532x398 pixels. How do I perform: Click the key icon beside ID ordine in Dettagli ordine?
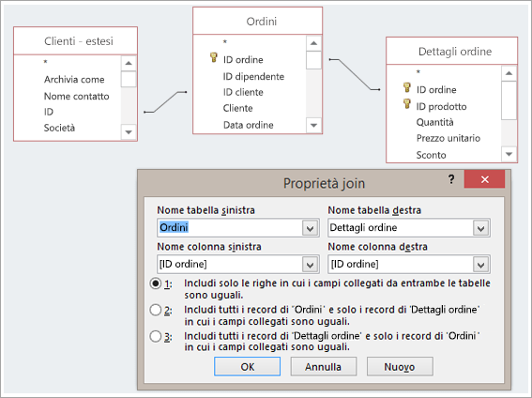point(407,87)
